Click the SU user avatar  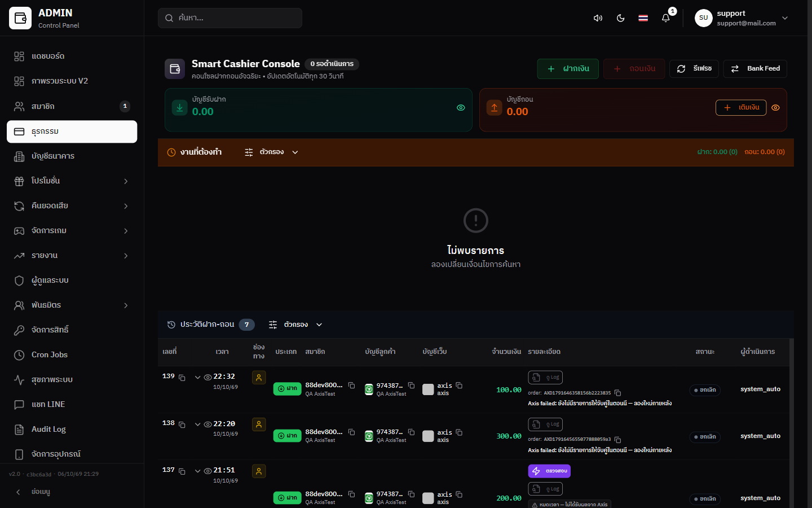(x=703, y=18)
